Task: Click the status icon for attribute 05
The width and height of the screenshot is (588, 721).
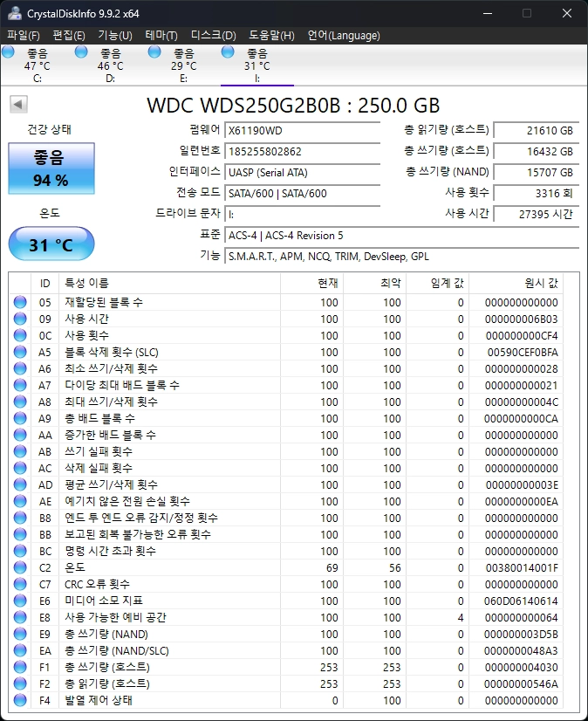Action: [20, 302]
